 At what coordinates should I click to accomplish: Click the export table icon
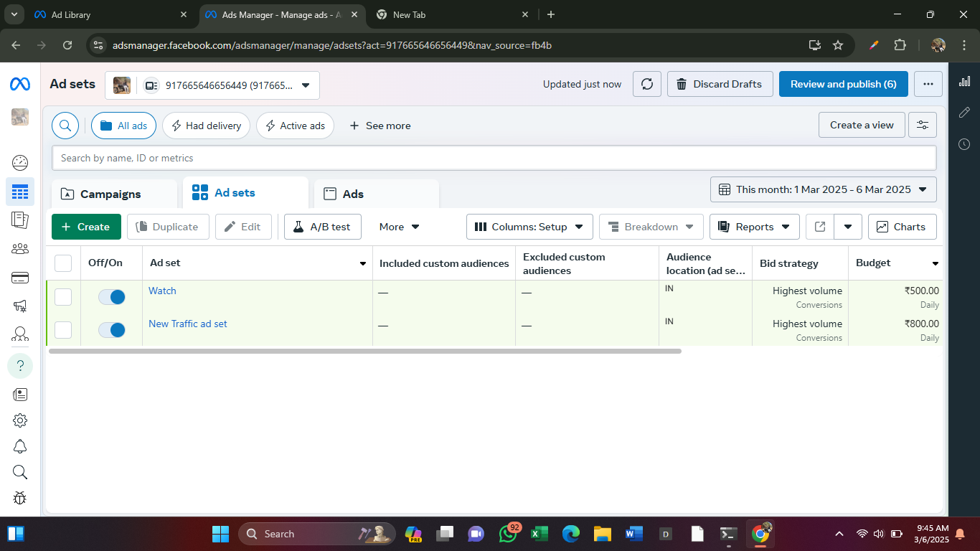coord(819,227)
